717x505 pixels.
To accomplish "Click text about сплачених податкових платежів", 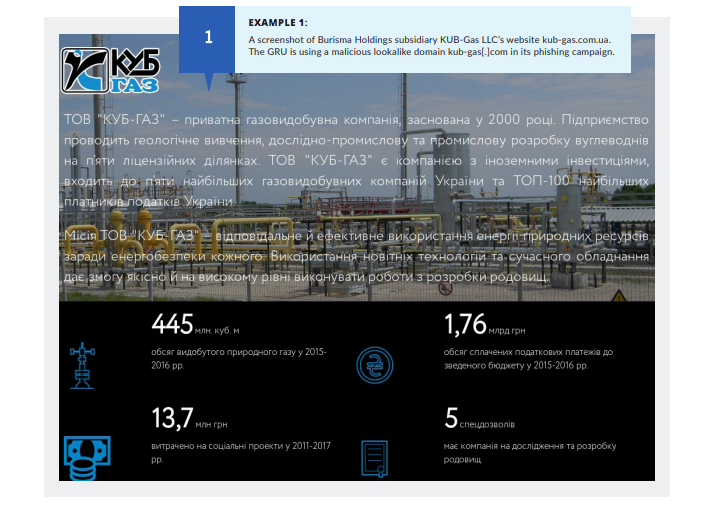I will coord(528,359).
